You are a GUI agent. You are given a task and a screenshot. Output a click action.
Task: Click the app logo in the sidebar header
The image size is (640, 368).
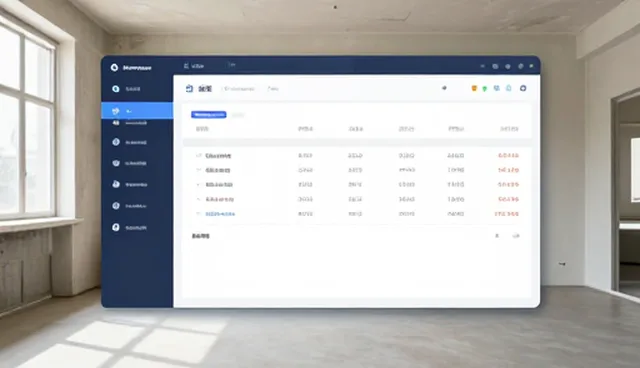click(114, 67)
